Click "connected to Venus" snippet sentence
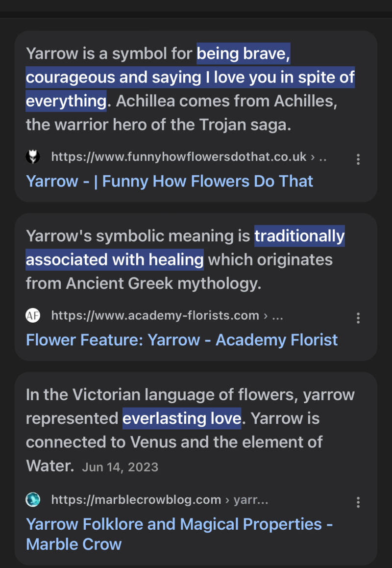The image size is (392, 568). (174, 442)
